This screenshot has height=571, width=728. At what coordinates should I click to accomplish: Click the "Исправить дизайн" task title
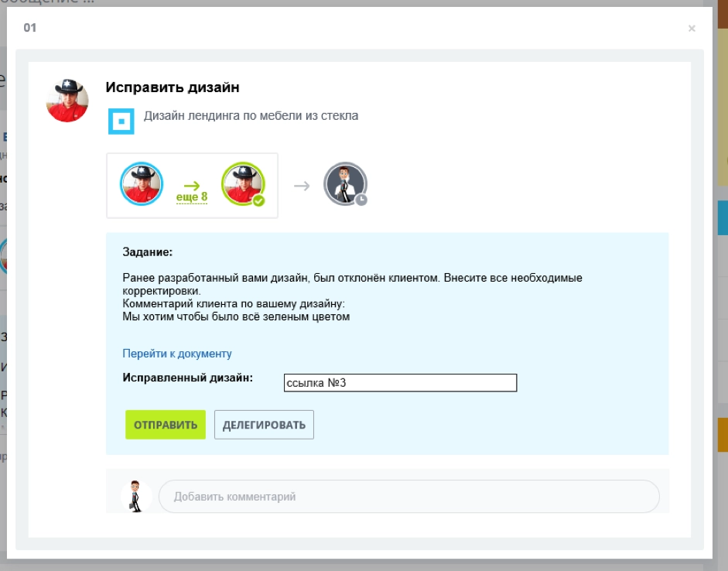coord(173,87)
